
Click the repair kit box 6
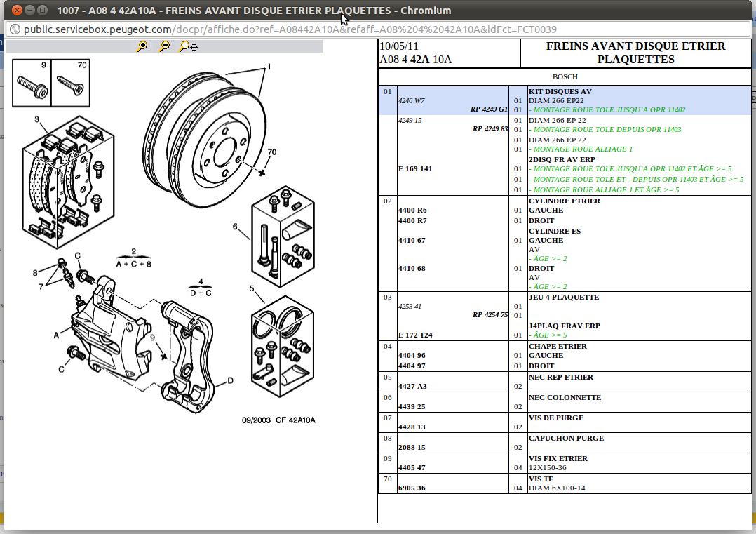click(x=283, y=237)
